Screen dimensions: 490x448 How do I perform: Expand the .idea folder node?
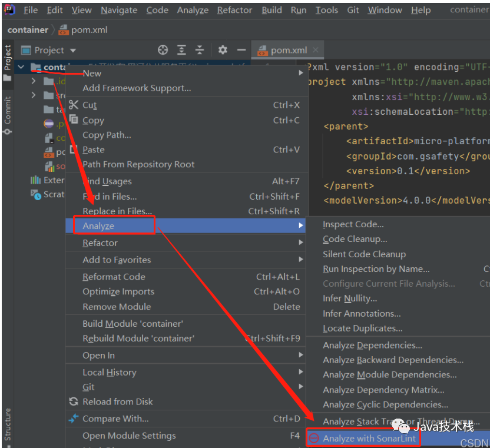(x=34, y=81)
